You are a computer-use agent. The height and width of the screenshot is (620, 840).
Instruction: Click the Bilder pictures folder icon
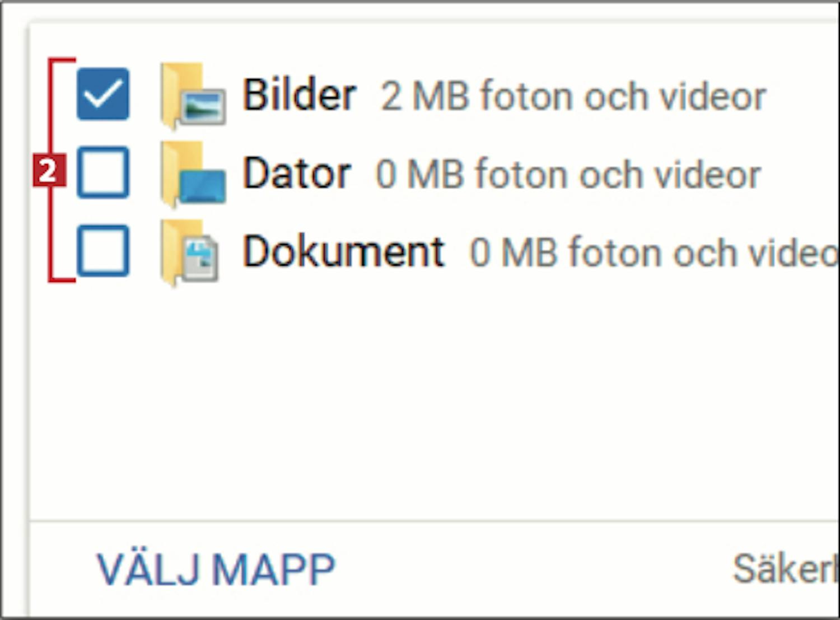193,95
